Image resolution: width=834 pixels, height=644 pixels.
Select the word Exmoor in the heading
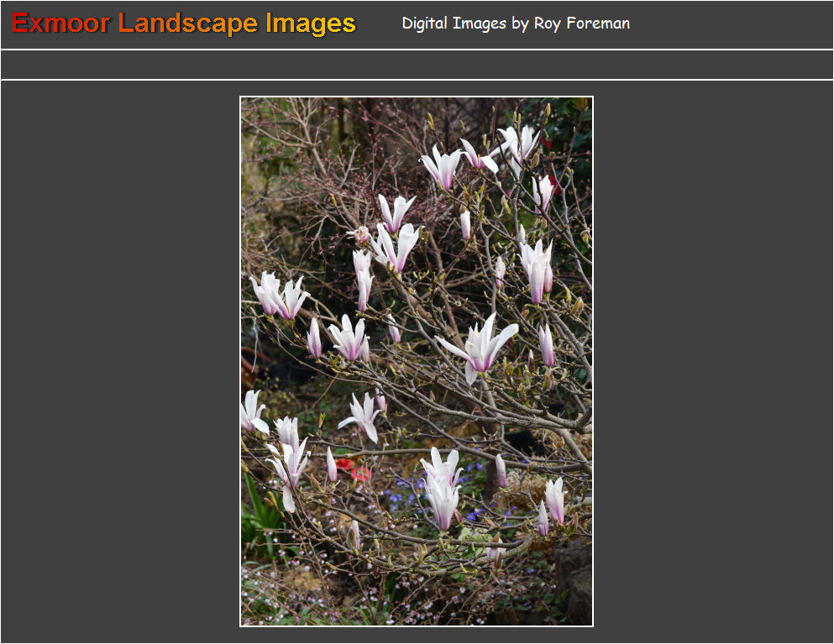(x=60, y=24)
